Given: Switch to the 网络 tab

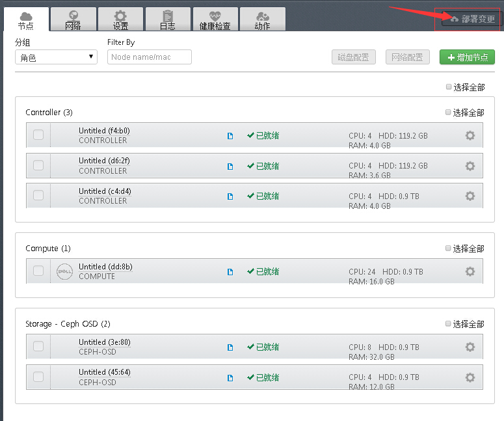Looking at the screenshot, I should 73,20.
